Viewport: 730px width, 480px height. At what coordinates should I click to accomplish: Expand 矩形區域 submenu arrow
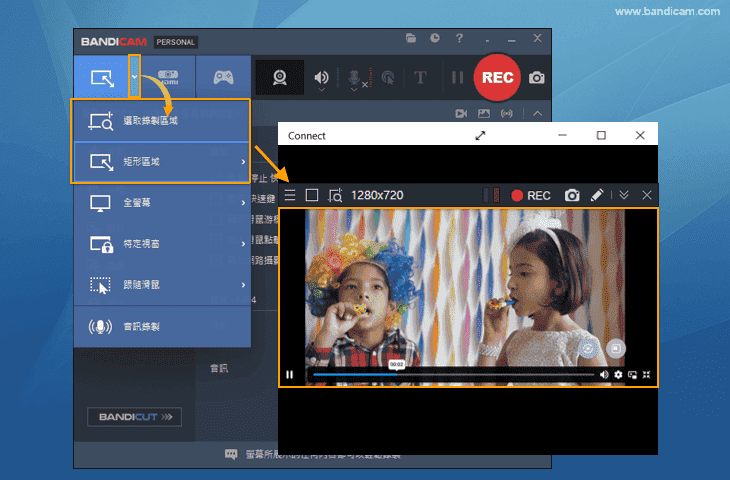(x=243, y=162)
